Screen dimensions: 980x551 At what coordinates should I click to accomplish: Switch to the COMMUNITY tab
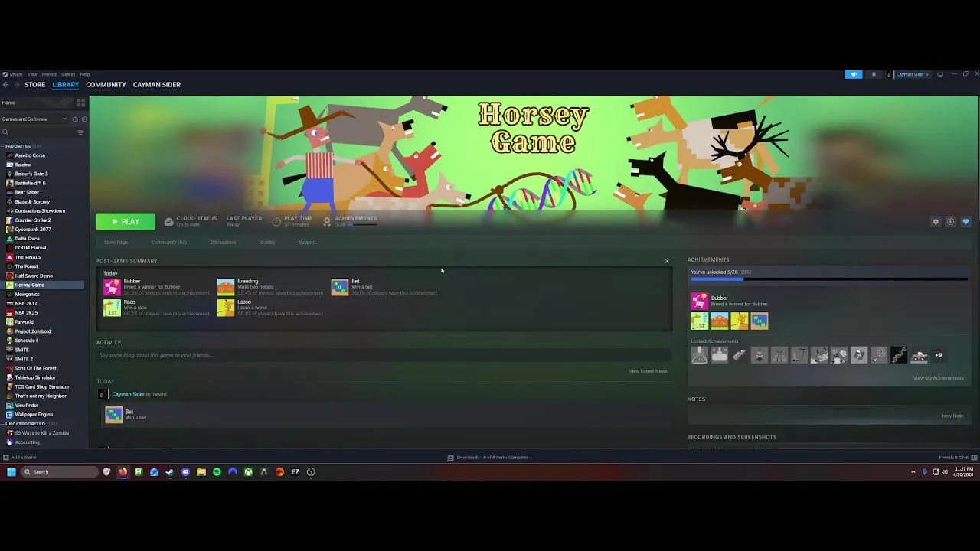click(106, 85)
